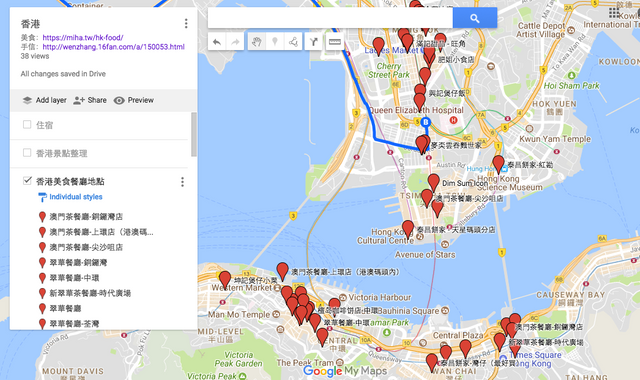This screenshot has height=380, width=640.
Task: Select 澳門茶餐廳-銅鑼灣店 in the list
Action: tap(86, 217)
